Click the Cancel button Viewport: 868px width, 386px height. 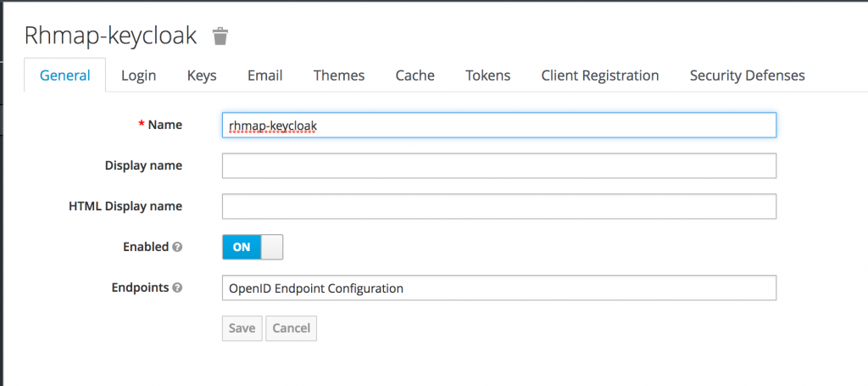coord(292,328)
